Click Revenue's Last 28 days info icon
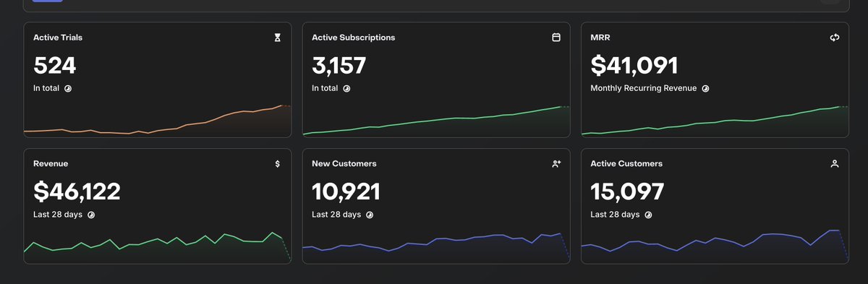 coord(91,215)
